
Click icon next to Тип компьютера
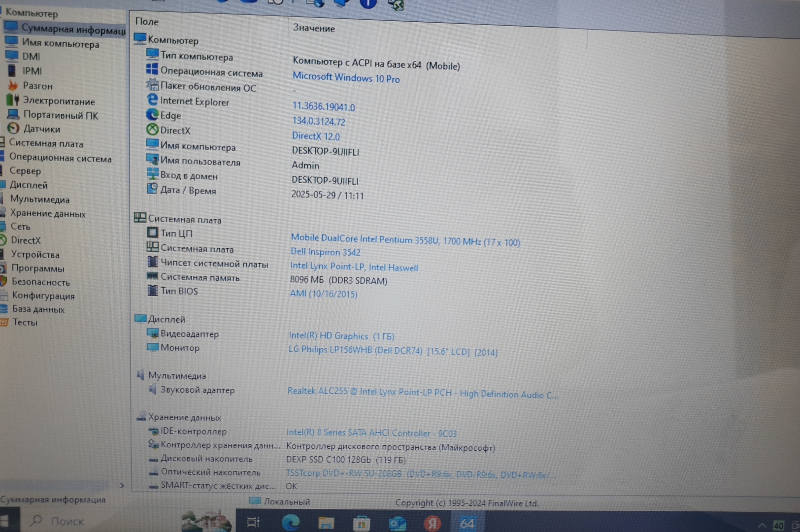153,54
